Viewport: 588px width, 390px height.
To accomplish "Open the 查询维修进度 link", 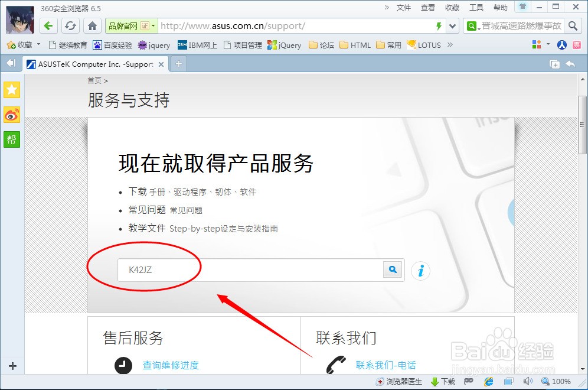I will click(x=171, y=365).
